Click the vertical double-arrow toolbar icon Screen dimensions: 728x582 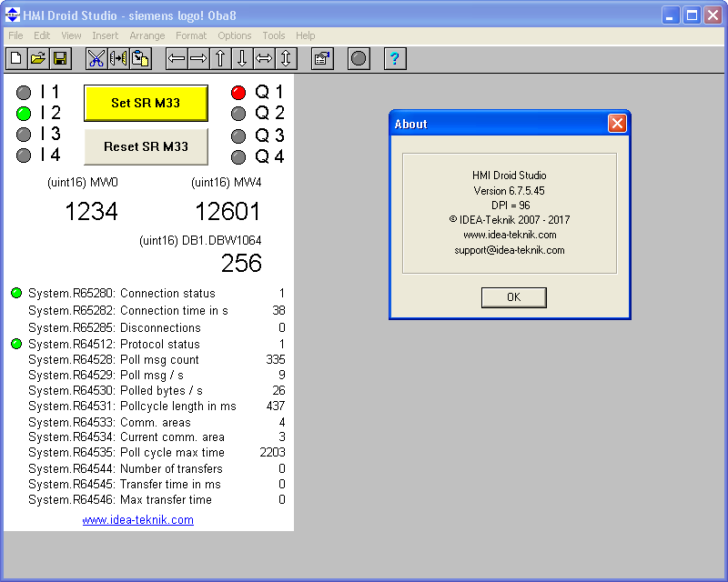pyautogui.click(x=286, y=58)
